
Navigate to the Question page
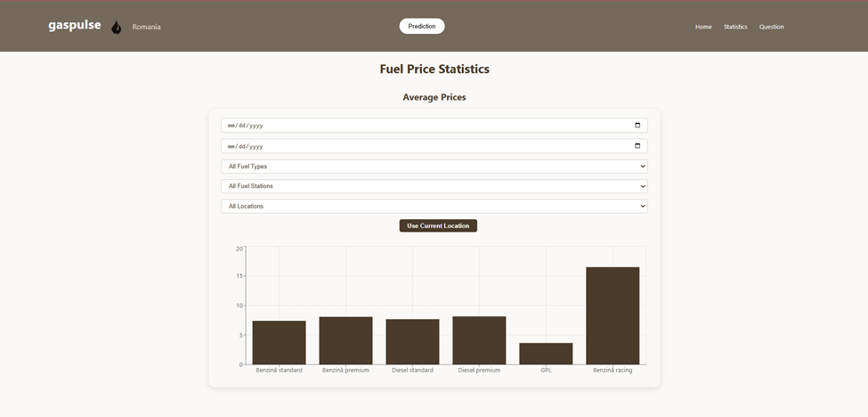pyautogui.click(x=771, y=27)
